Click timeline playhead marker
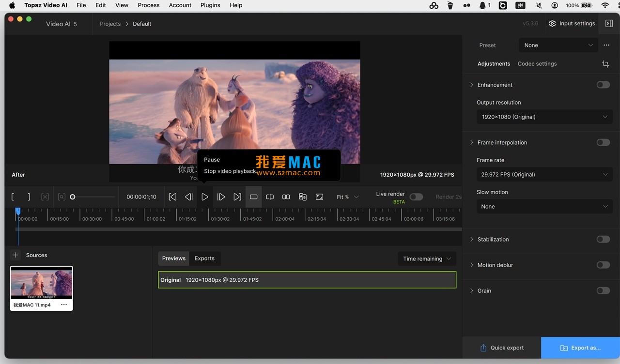The width and height of the screenshot is (620, 364). click(x=18, y=211)
